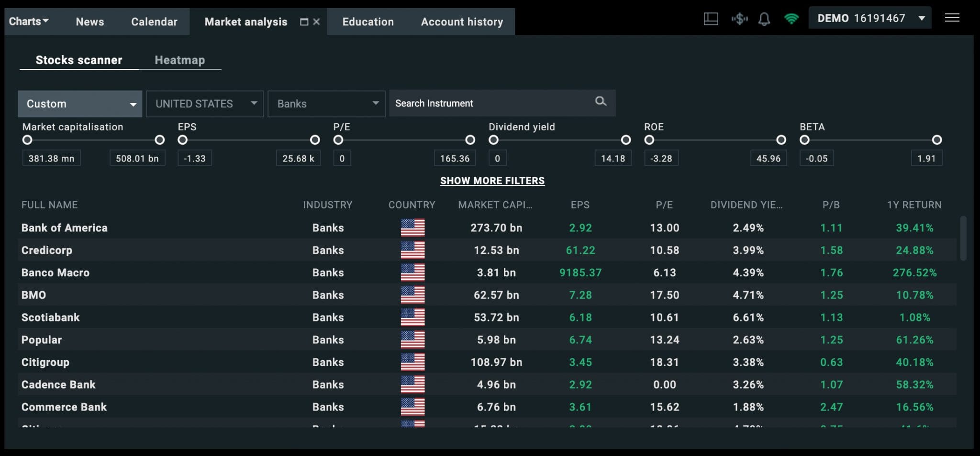Viewport: 980px width, 456px height.
Task: Sort by EPS column header
Action: 580,205
